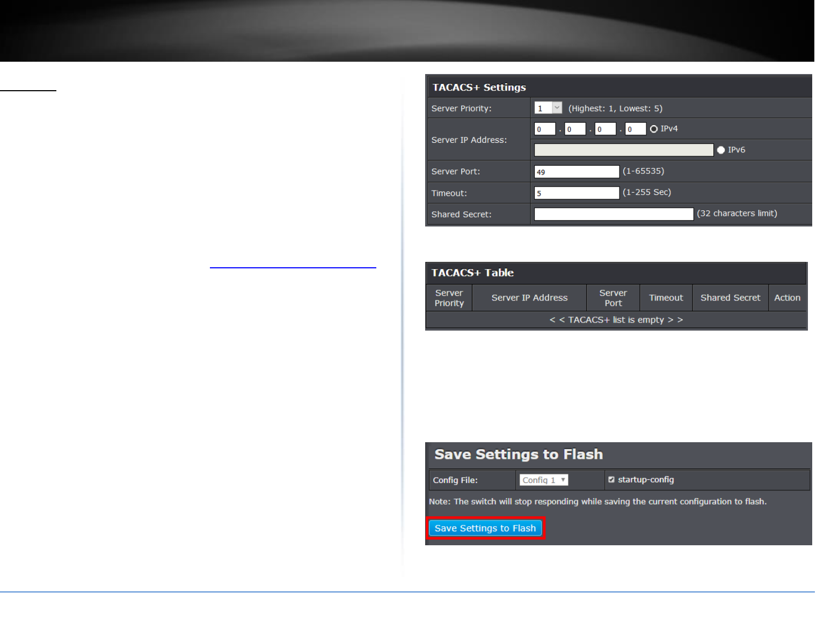Click the Server Priority column header in the table
The height and width of the screenshot is (644, 831).
(449, 298)
